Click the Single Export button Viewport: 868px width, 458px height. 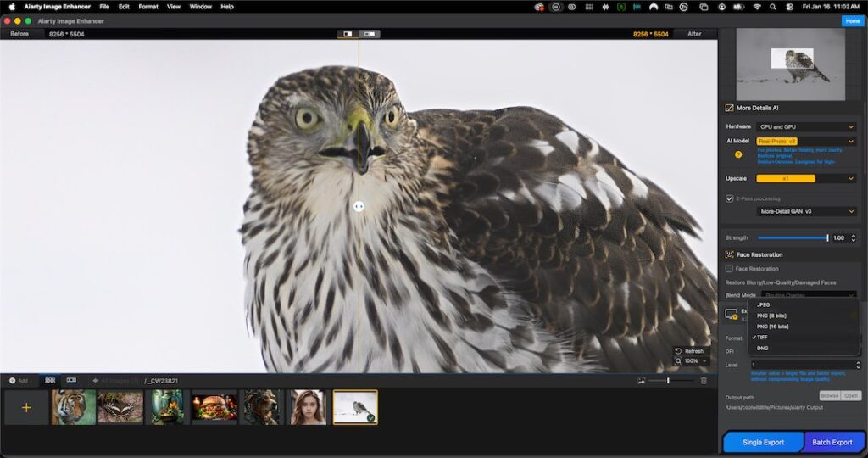pos(763,442)
